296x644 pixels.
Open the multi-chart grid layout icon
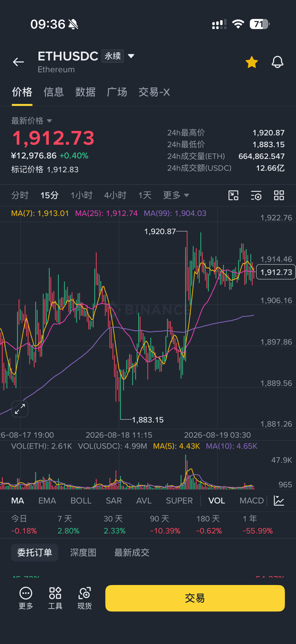tap(279, 195)
